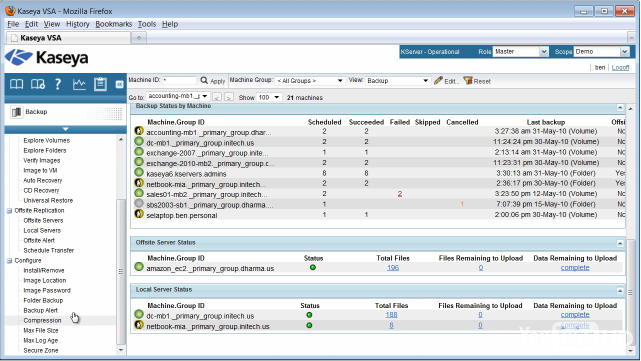The height and width of the screenshot is (361, 641).
Task: Click status icon for sales01-mb2 machine
Action: coord(139,193)
